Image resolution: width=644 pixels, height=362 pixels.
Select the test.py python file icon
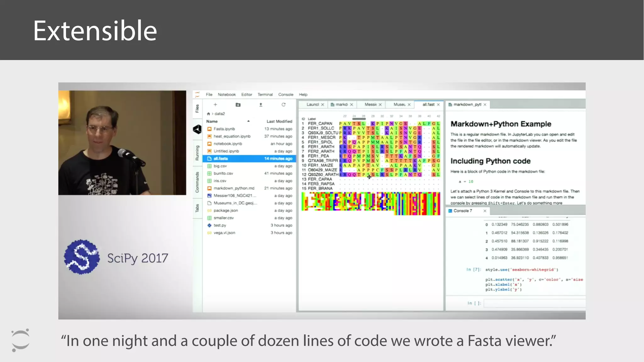point(209,225)
